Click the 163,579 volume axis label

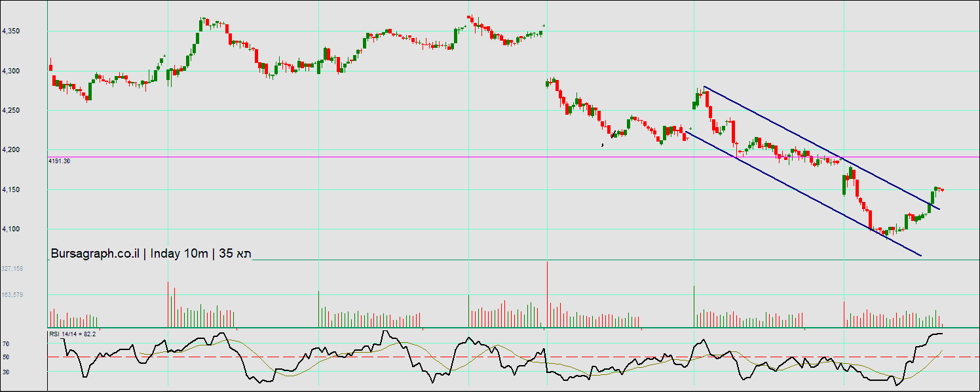pyautogui.click(x=12, y=295)
